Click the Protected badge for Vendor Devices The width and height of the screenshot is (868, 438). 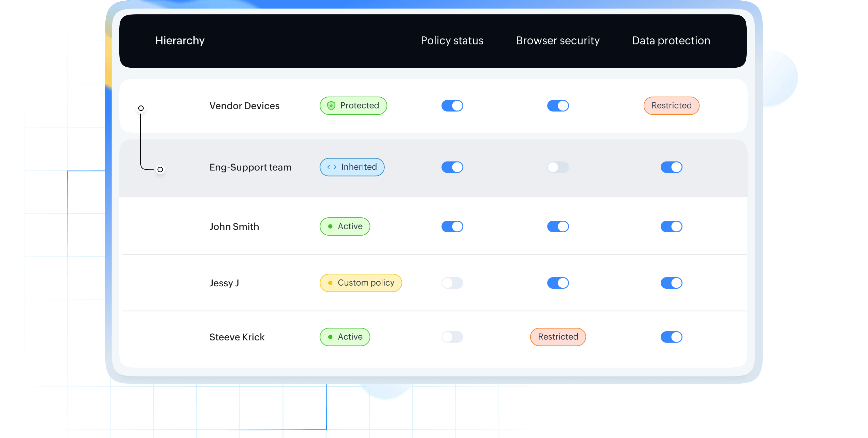(x=353, y=106)
